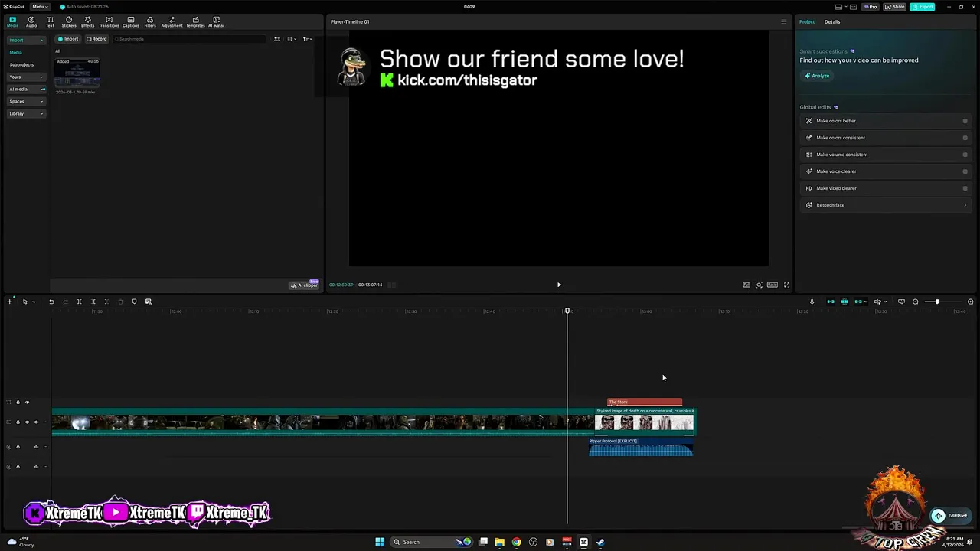Open the Stickers panel

coord(69,21)
